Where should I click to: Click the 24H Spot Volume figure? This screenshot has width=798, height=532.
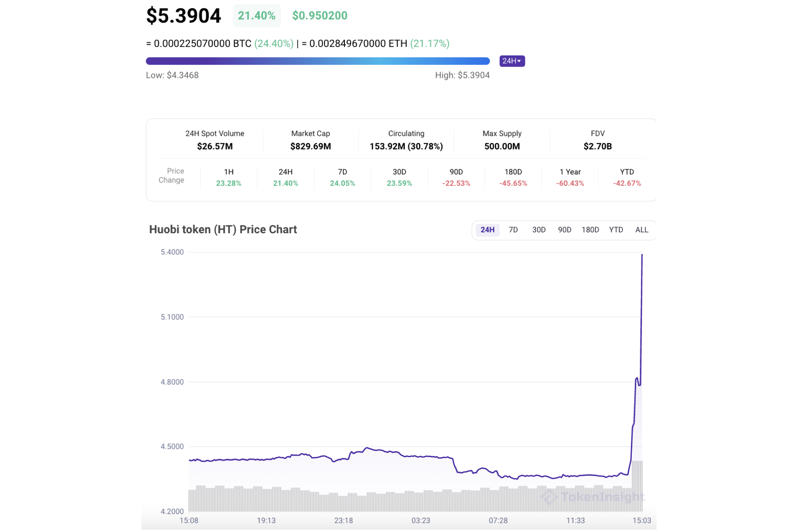[215, 146]
